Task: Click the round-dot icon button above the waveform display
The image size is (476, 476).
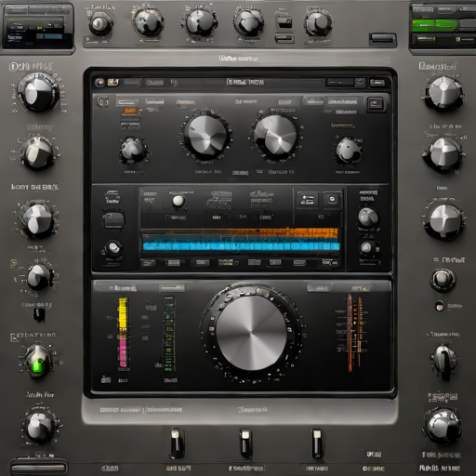Action: point(332,199)
